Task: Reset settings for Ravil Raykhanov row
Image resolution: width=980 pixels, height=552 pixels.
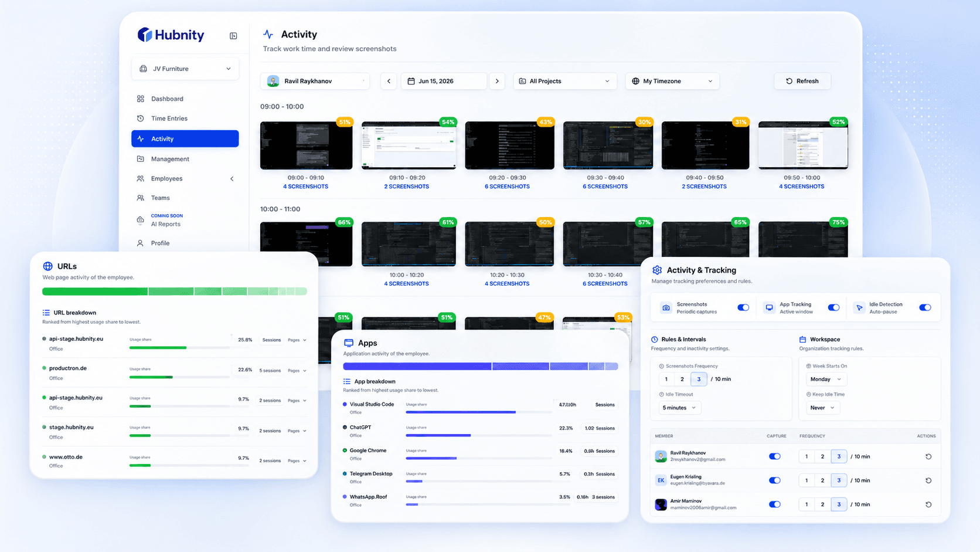Action: [x=928, y=456]
